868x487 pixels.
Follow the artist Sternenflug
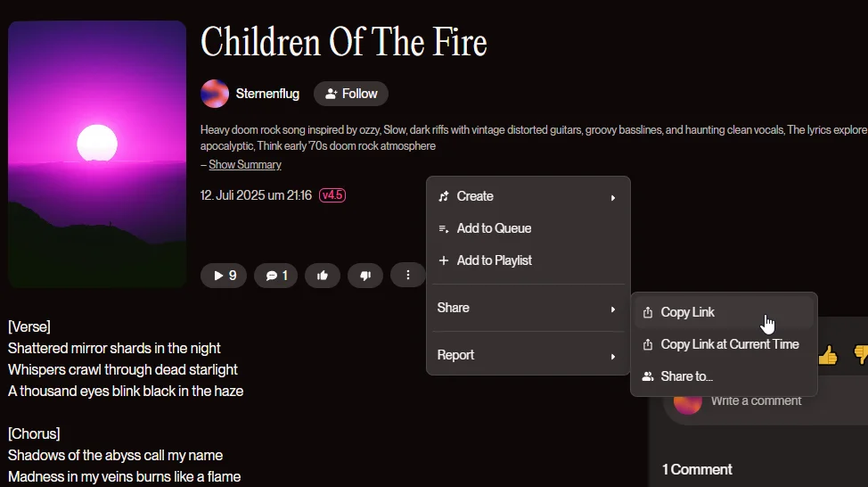click(351, 94)
